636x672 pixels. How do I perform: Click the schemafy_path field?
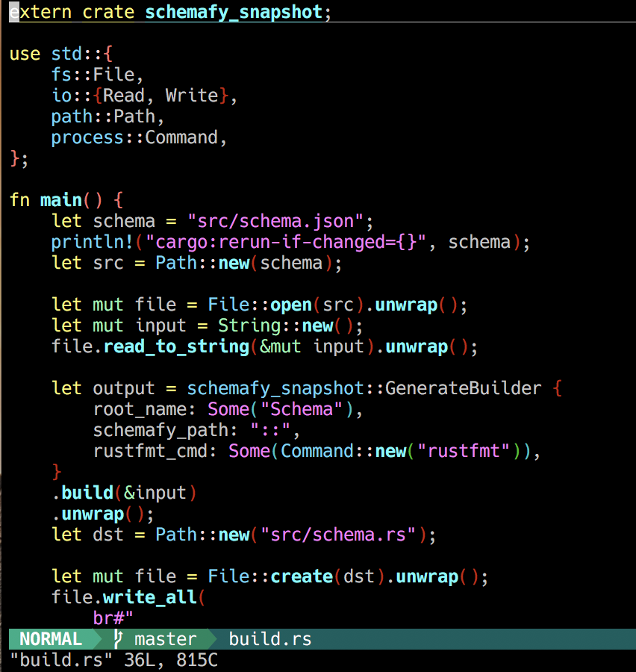pyautogui.click(x=160, y=430)
